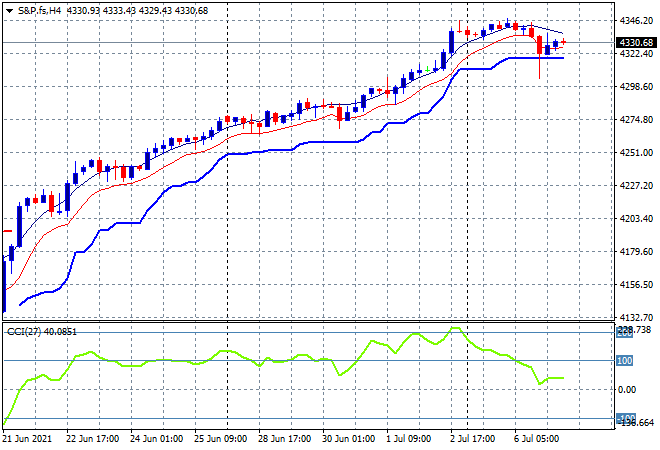
Task: Select the CCI 100 level label
Action: tap(625, 361)
